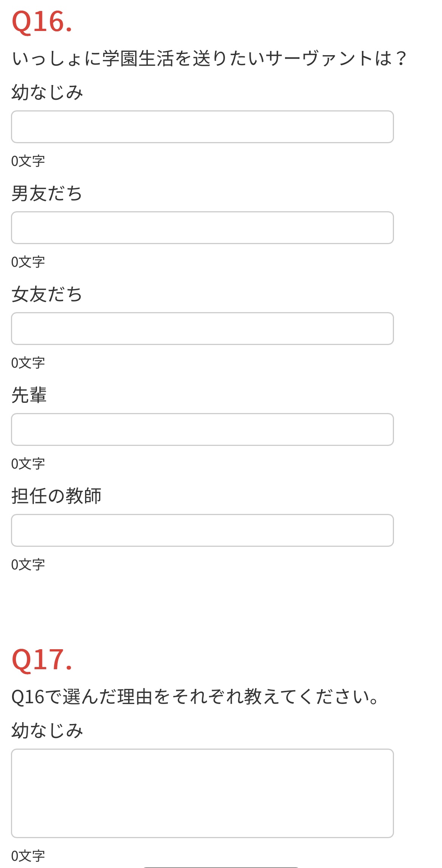Click the red Q17. heading

click(42, 660)
